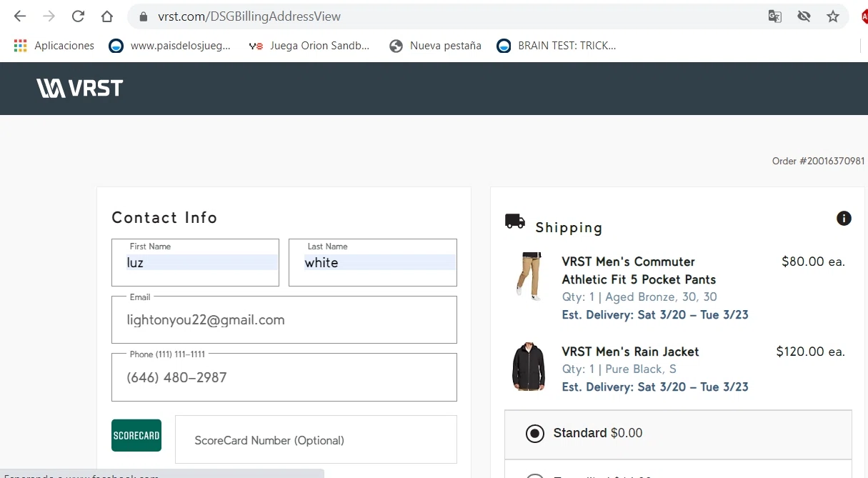
Task: Click the Rain Jacket product thumbnail
Action: [529, 367]
